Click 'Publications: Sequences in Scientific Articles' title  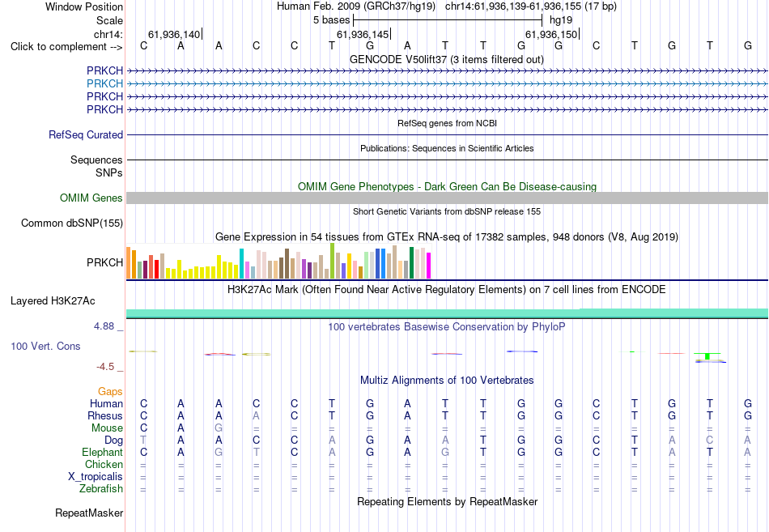447,149
